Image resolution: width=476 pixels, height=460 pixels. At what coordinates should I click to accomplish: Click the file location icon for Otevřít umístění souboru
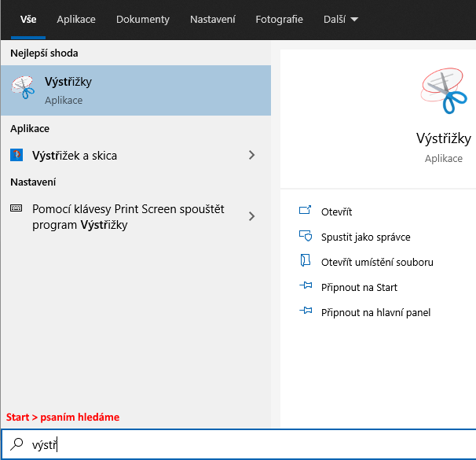pos(305,260)
